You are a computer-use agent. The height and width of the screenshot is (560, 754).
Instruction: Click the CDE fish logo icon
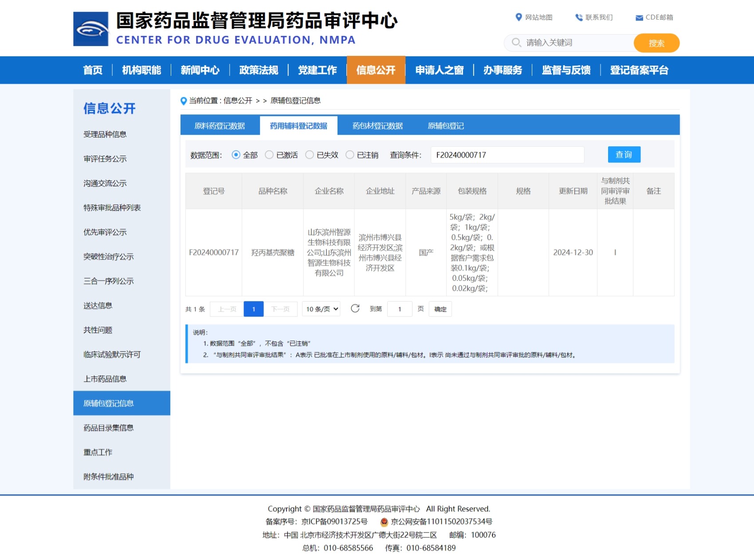point(91,29)
